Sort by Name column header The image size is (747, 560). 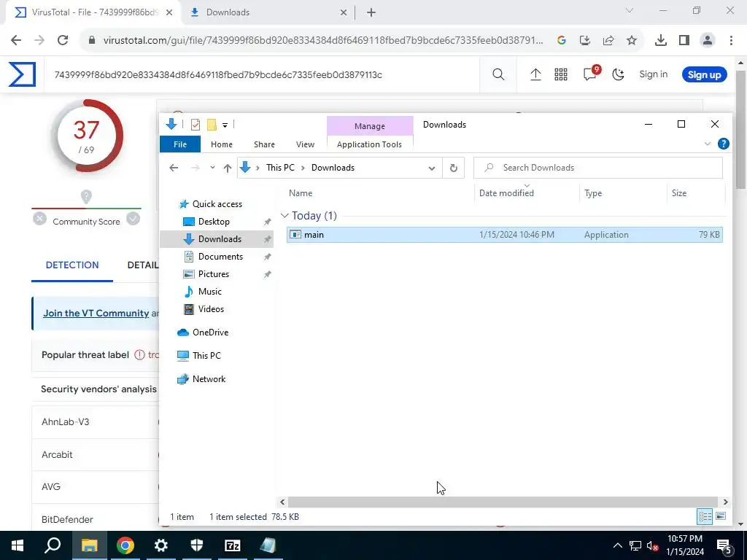coord(301,192)
